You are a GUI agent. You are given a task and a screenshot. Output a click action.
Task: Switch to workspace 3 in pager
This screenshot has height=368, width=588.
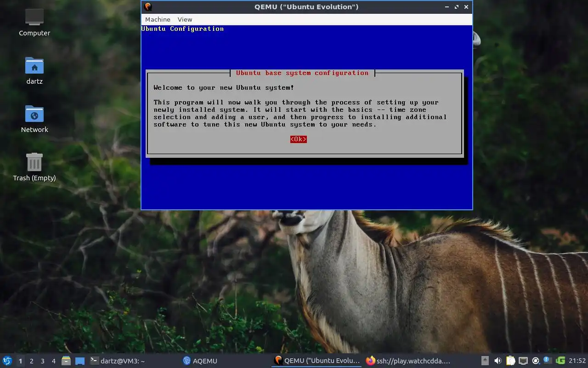pyautogui.click(x=42, y=361)
